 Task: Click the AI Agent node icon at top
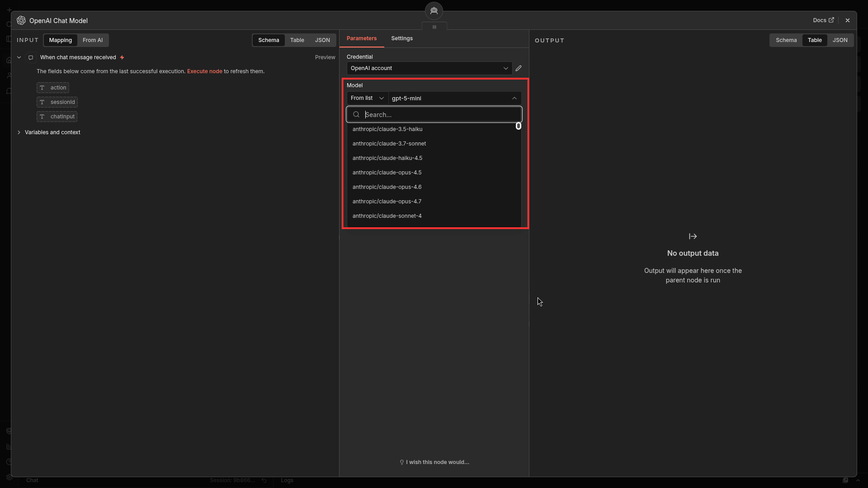click(434, 11)
